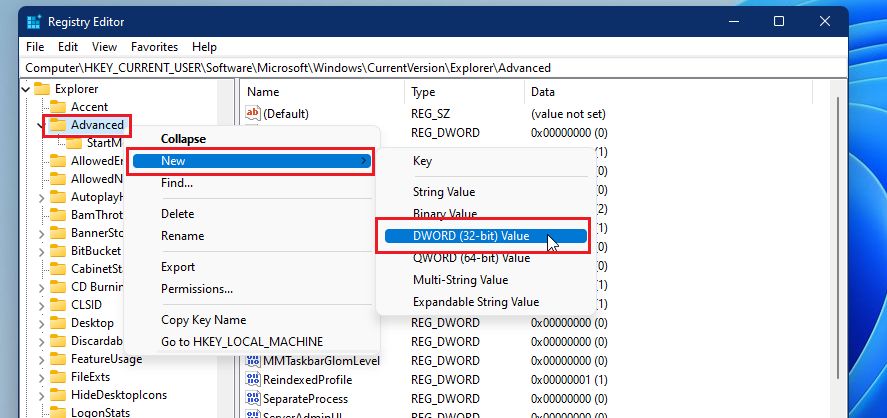Image resolution: width=887 pixels, height=418 pixels.
Task: Open the Edit menu
Action: point(68,47)
